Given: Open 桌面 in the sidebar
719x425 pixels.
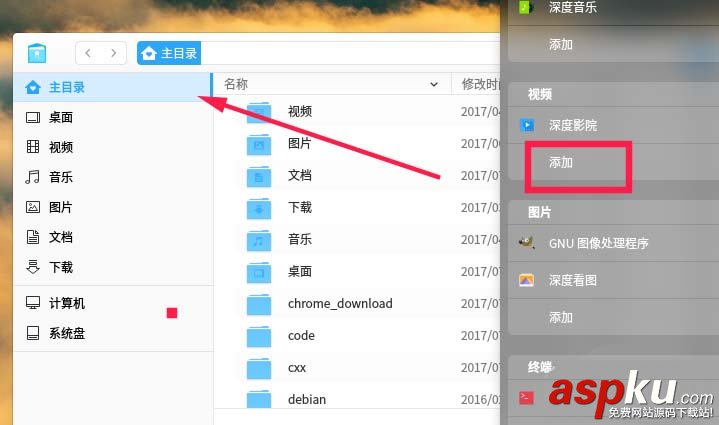Looking at the screenshot, I should 113,117.
